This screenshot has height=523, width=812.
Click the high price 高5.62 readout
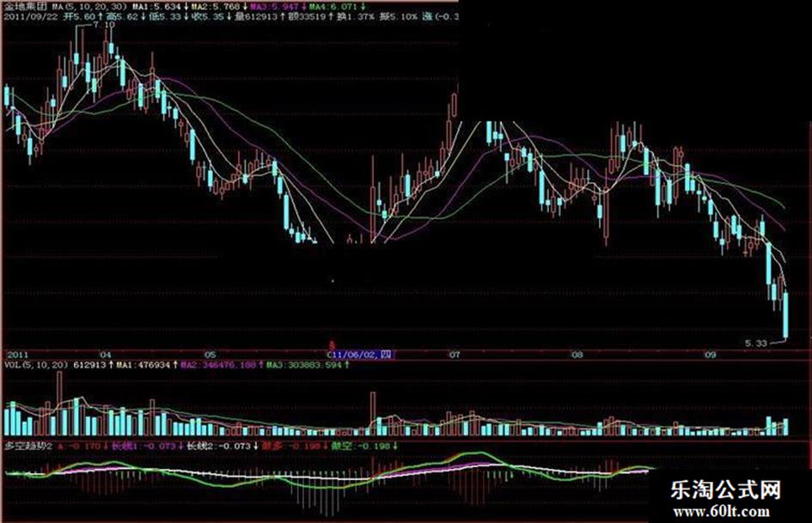[123, 16]
